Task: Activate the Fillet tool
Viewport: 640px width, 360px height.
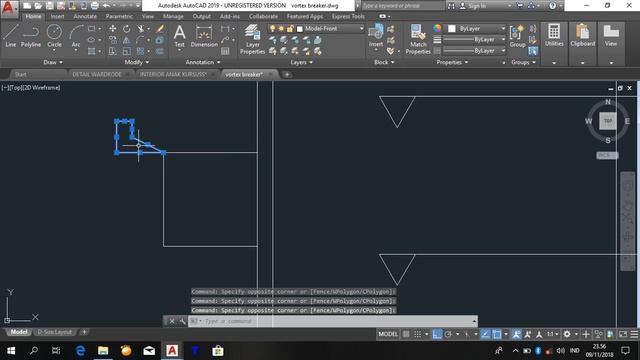Action: (140, 40)
